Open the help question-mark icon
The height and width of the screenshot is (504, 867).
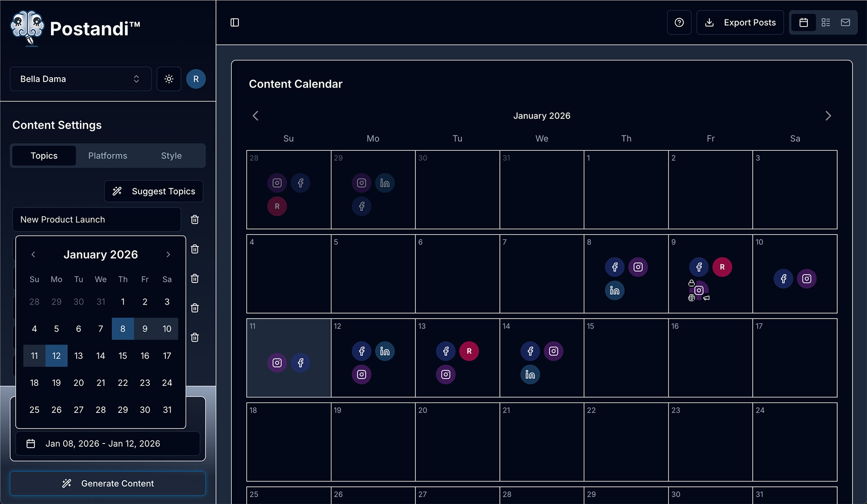coord(679,23)
